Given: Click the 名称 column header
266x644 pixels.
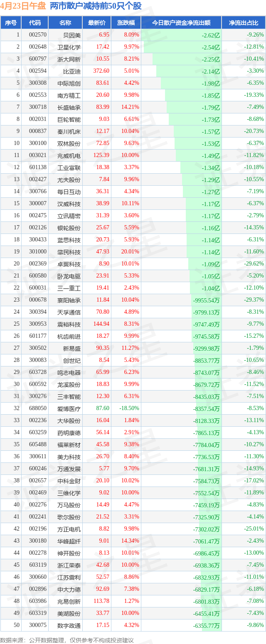Looking at the screenshot, I should click(x=65, y=23).
